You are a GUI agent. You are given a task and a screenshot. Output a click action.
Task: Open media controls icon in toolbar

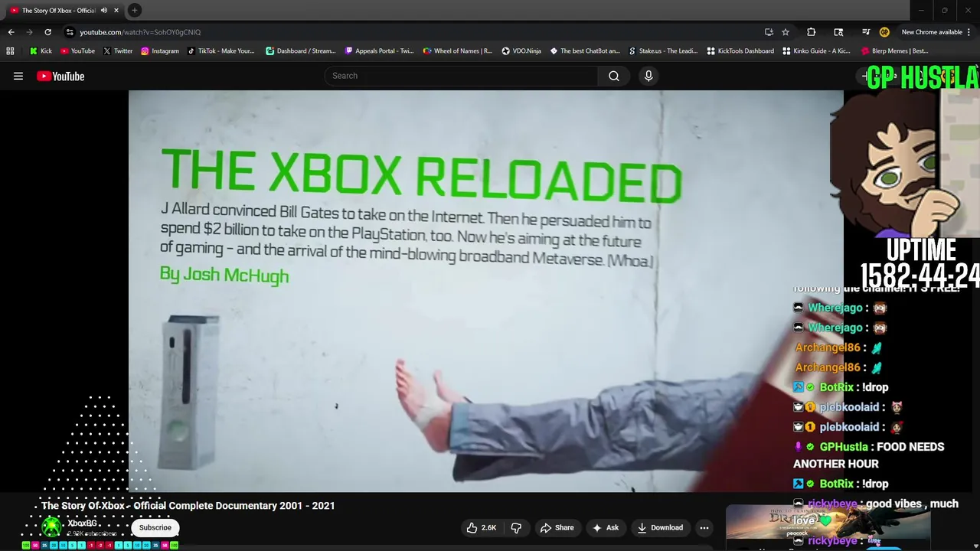[866, 32]
